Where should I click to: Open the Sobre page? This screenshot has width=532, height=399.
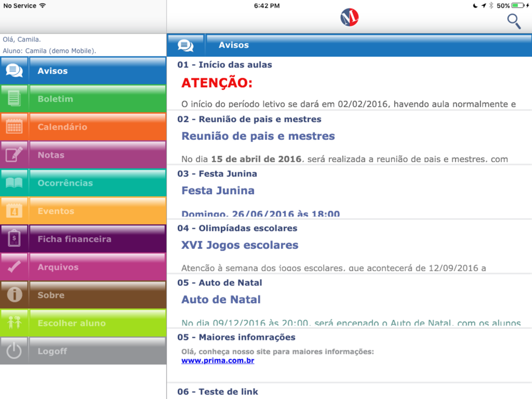(83, 295)
